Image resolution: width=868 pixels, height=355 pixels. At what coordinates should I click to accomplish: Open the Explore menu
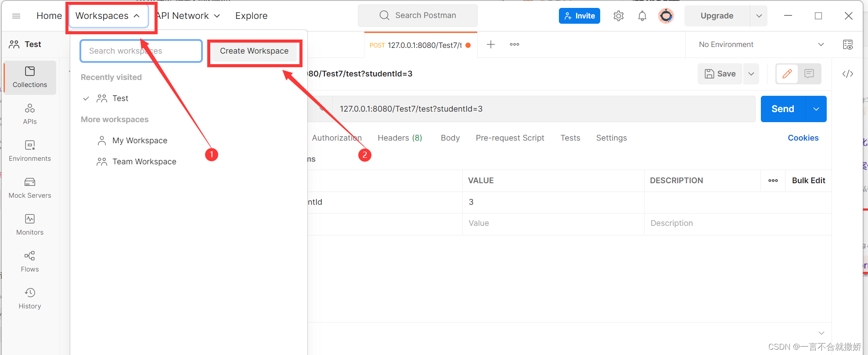pyautogui.click(x=251, y=16)
